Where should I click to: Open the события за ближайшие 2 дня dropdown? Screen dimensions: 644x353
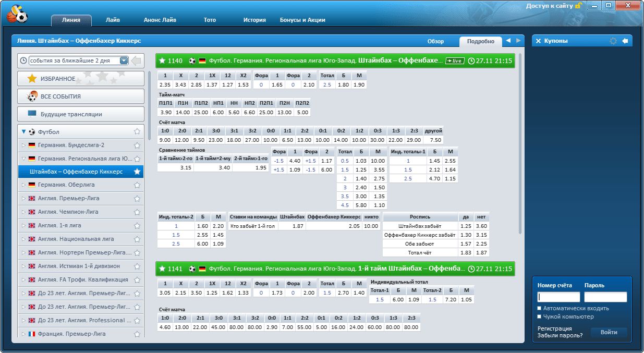pos(124,60)
